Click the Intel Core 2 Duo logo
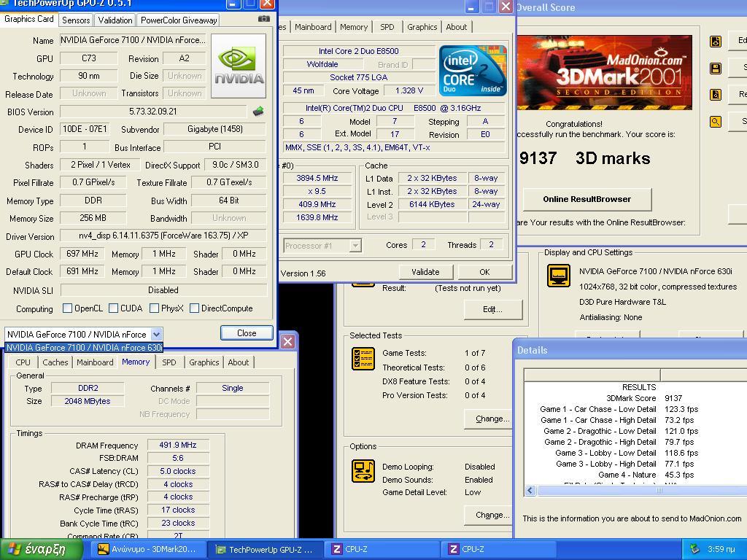This screenshot has height=560, width=747. (x=473, y=71)
